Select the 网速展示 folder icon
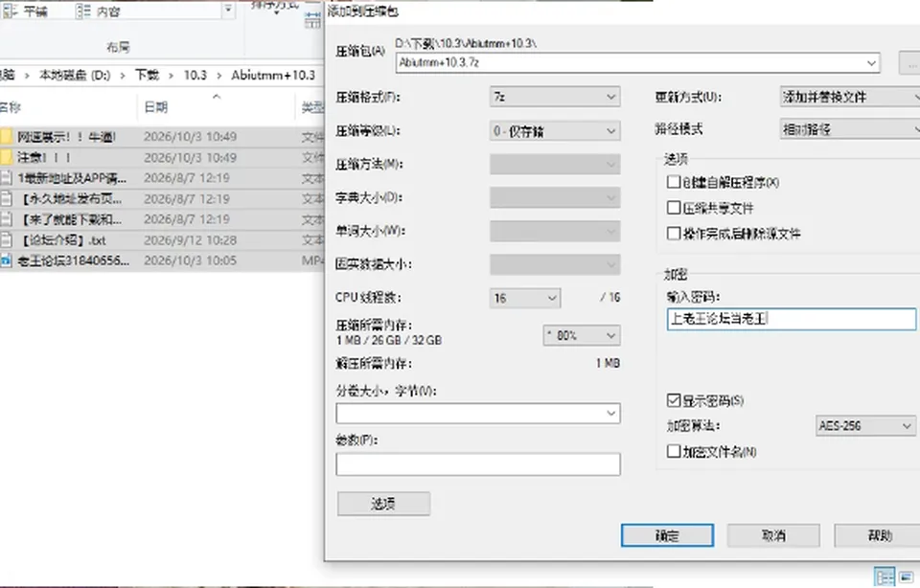920x588 pixels. point(6,137)
